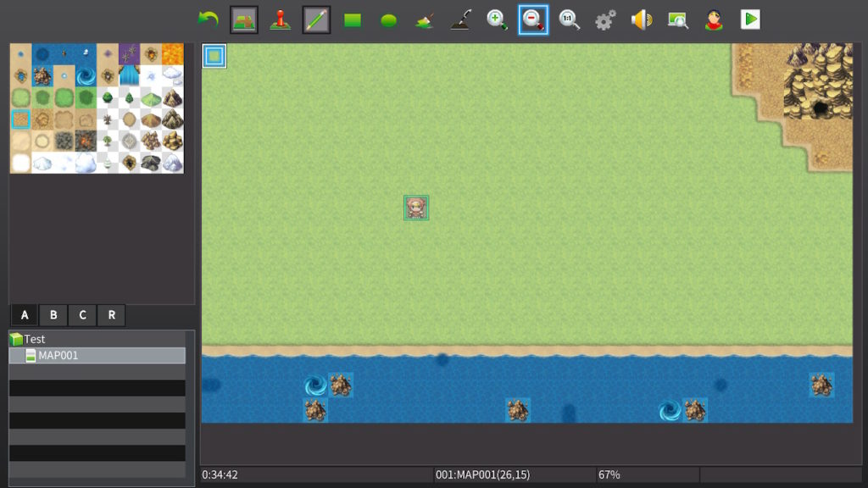The height and width of the screenshot is (488, 868).
Task: Open the Sound Test speaker icon
Action: pyautogui.click(x=642, y=19)
